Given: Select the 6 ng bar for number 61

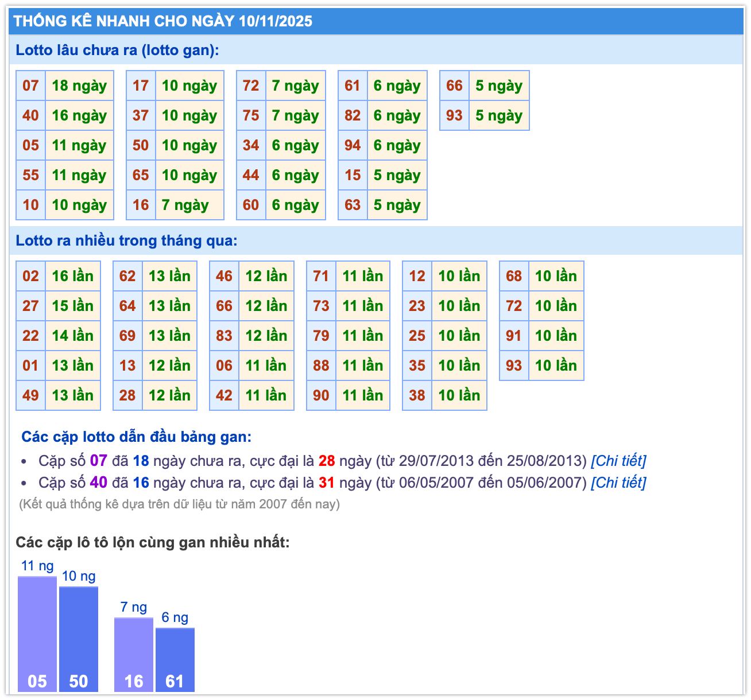Looking at the screenshot, I should click(x=175, y=660).
